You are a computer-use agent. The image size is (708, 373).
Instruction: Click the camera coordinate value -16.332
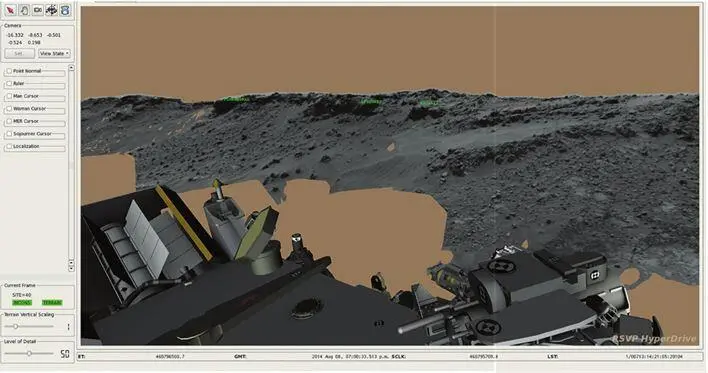coord(15,35)
